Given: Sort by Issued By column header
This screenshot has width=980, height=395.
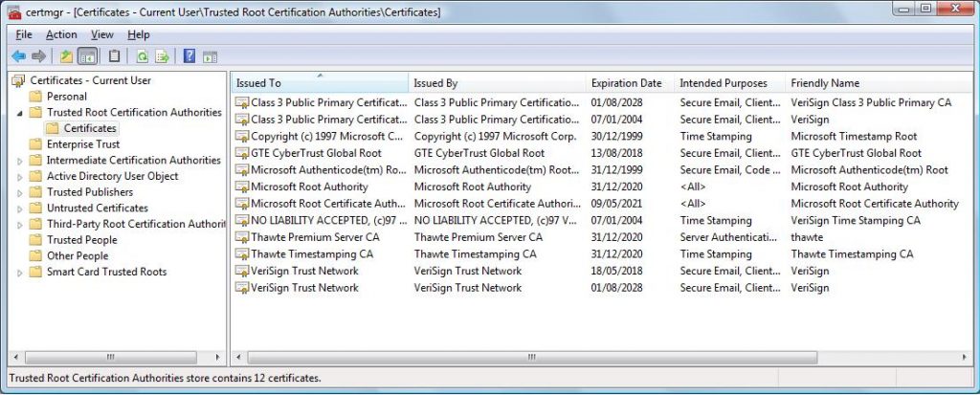Looking at the screenshot, I should pos(498,82).
